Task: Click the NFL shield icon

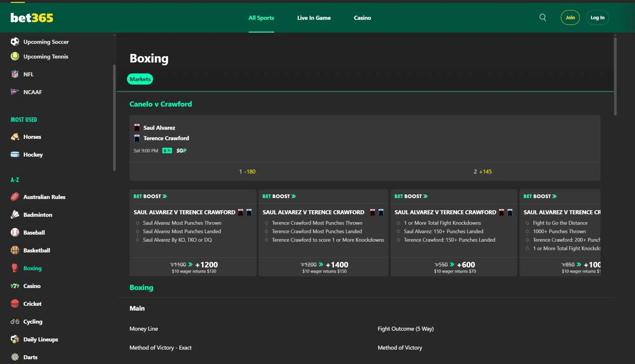Action: point(15,74)
